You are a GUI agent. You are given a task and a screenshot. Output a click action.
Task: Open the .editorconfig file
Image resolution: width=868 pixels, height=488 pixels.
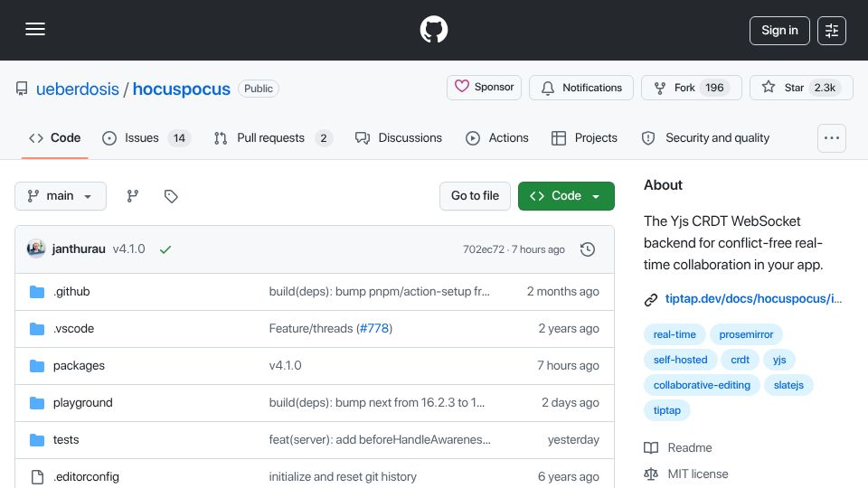(x=86, y=477)
